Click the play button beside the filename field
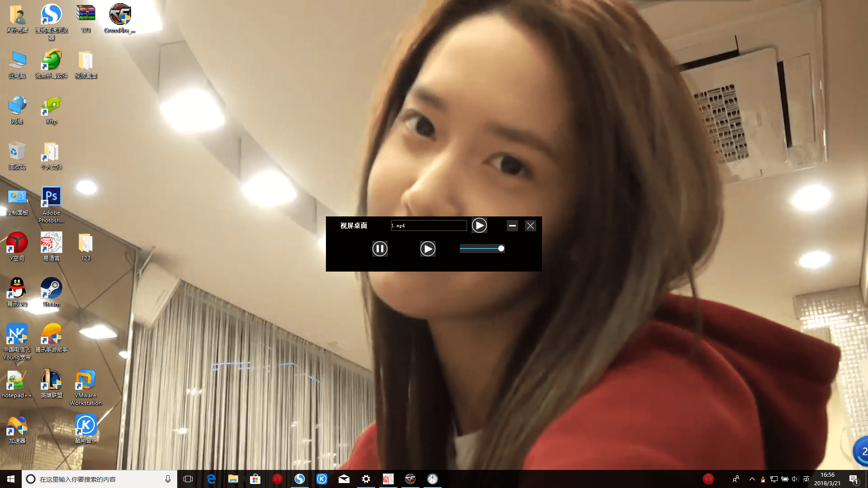This screenshot has height=488, width=868. click(479, 225)
